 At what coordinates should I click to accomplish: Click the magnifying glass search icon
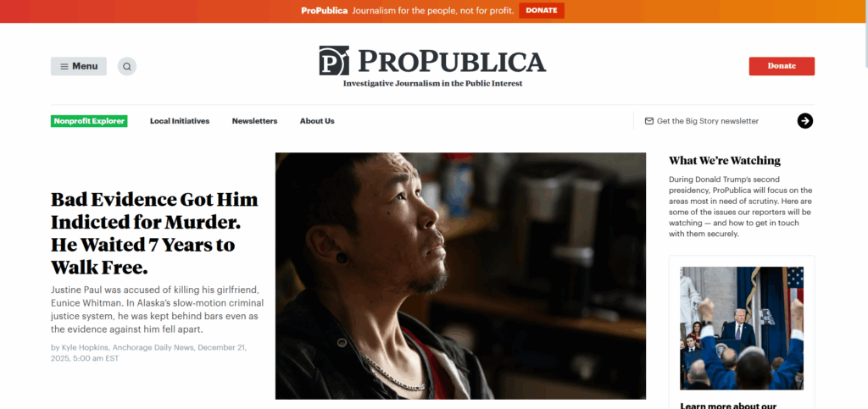click(x=127, y=66)
